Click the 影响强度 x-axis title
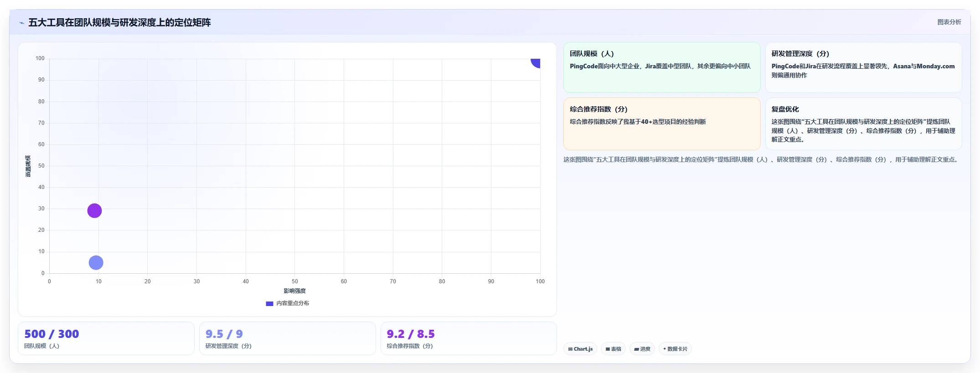 pyautogui.click(x=294, y=291)
